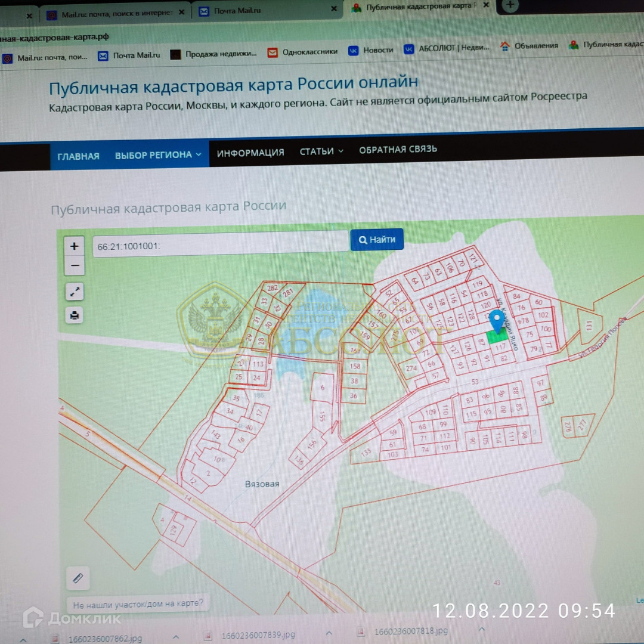Switch to Почта Mail.ru browser tab
The width and height of the screenshot is (644, 644).
[x=267, y=11]
